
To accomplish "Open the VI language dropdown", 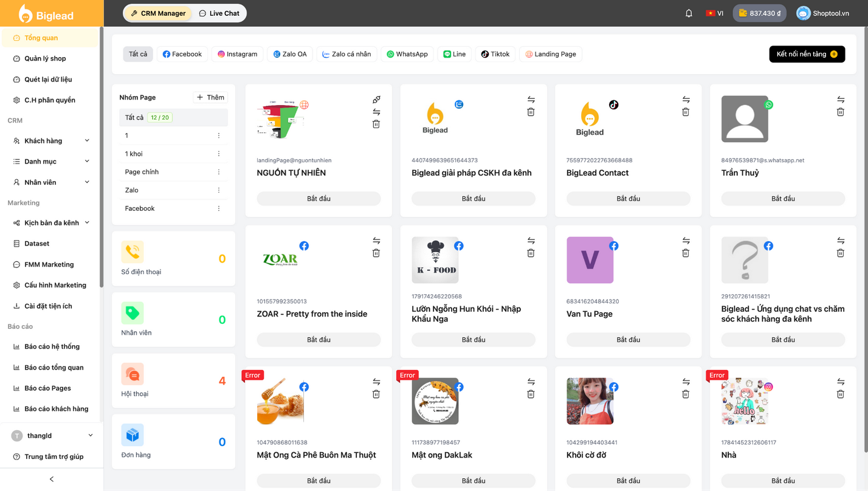I will point(714,13).
